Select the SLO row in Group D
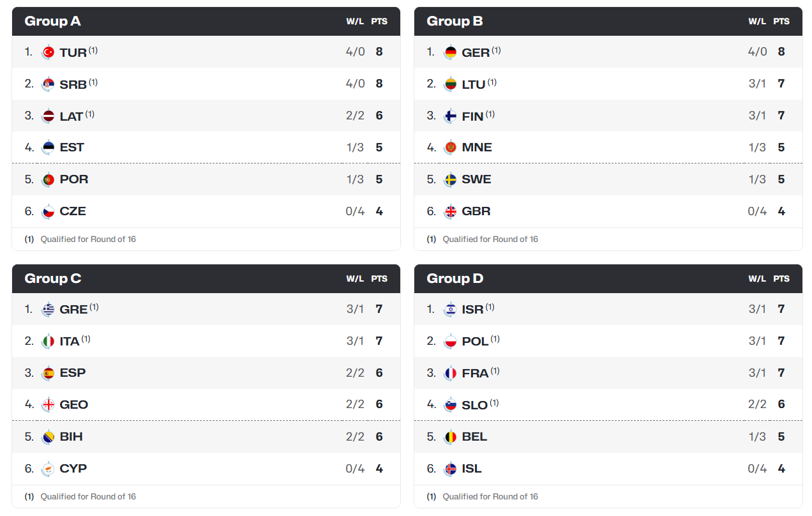The image size is (812, 516). (x=608, y=405)
